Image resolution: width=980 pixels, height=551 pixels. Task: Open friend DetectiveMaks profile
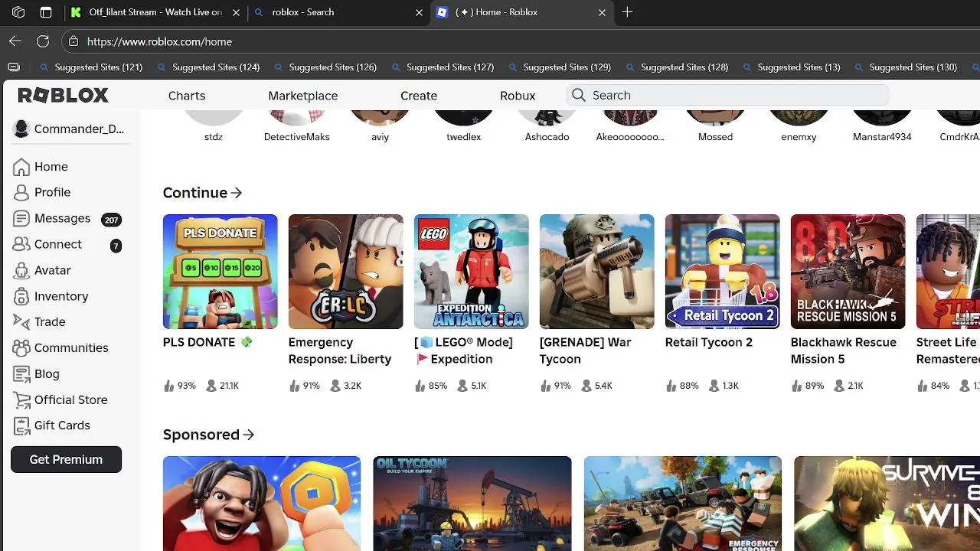(x=296, y=126)
